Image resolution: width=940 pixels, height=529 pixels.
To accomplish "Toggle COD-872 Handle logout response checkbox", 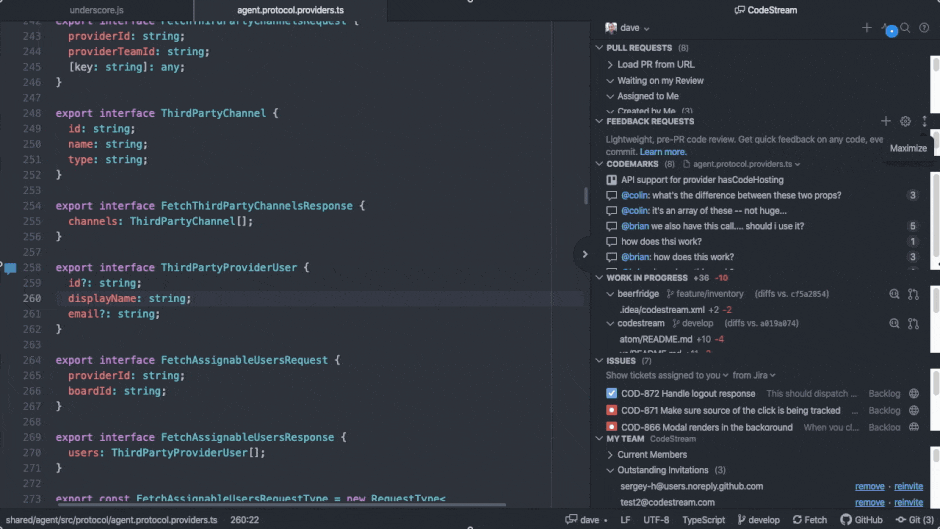I will (611, 393).
